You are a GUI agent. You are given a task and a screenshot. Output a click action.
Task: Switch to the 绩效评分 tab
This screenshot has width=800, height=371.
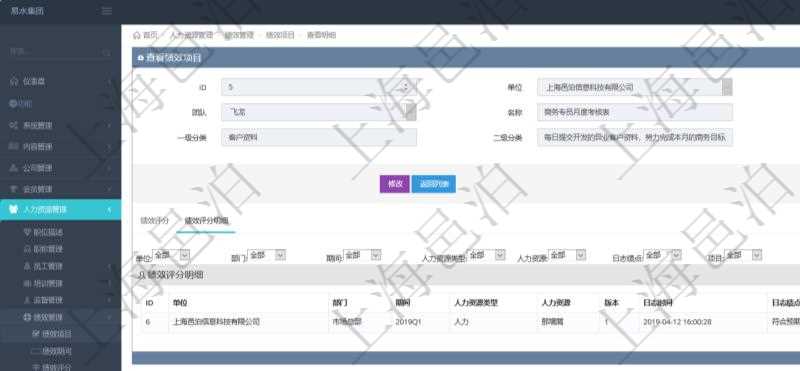click(154, 220)
